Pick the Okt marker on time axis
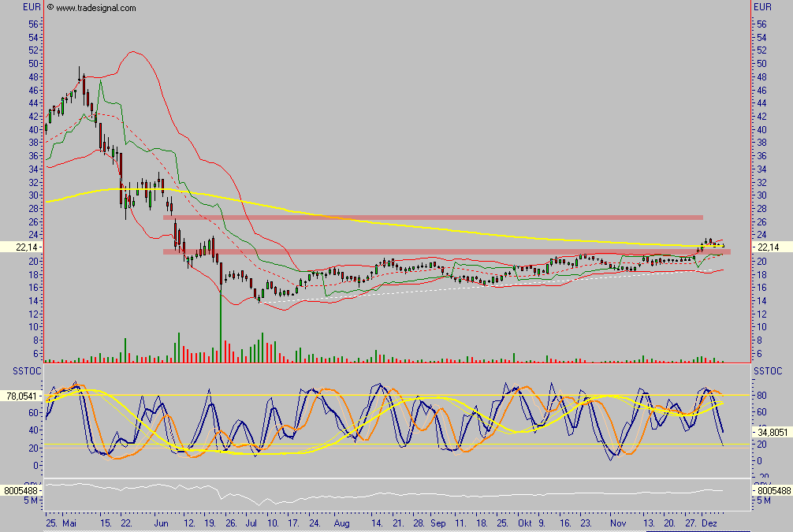Viewport: 793px width, 532px height. tap(525, 523)
